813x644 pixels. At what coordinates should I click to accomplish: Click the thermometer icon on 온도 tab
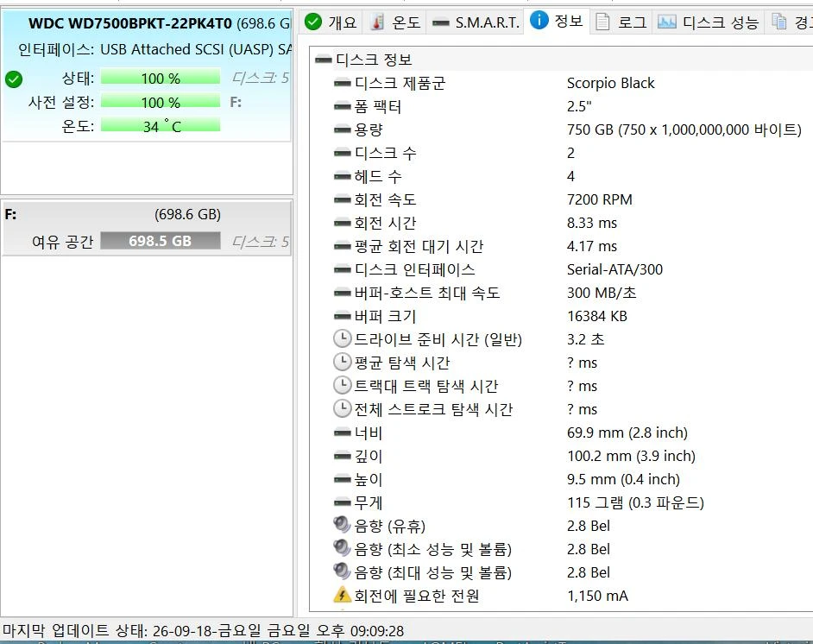coord(378,22)
